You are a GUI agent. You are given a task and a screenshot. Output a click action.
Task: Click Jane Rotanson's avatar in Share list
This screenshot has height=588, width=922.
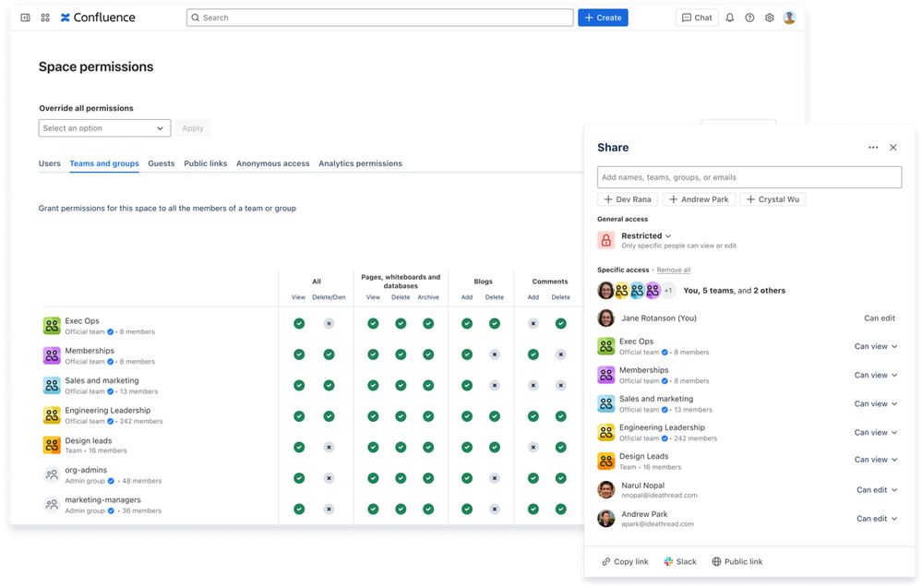click(x=606, y=318)
